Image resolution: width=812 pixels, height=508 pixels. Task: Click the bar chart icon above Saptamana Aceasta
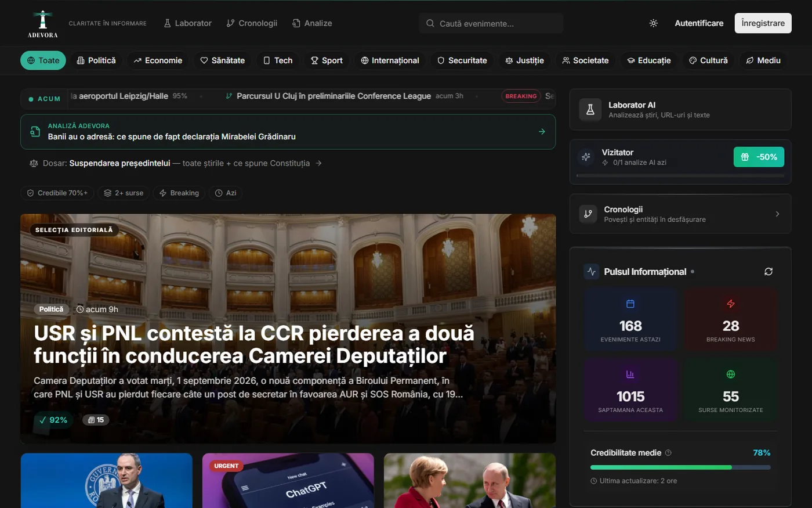630,374
